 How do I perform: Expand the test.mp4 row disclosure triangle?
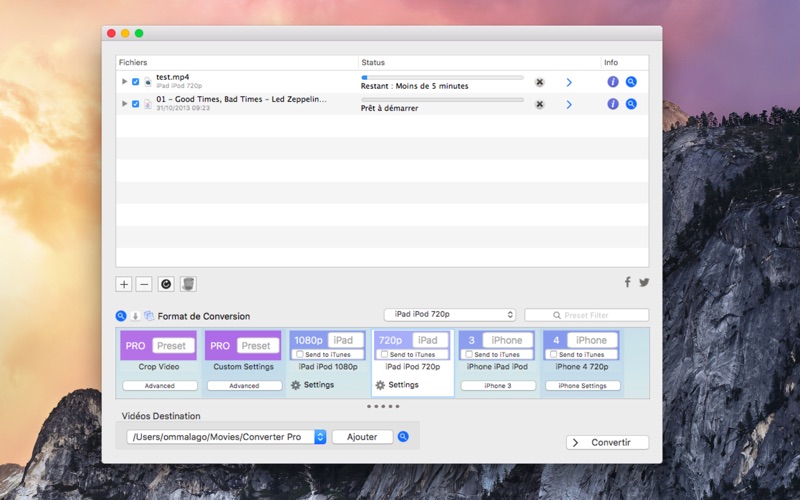click(124, 82)
